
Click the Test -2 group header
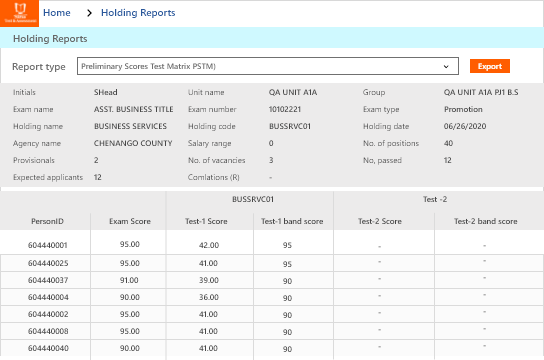435,199
